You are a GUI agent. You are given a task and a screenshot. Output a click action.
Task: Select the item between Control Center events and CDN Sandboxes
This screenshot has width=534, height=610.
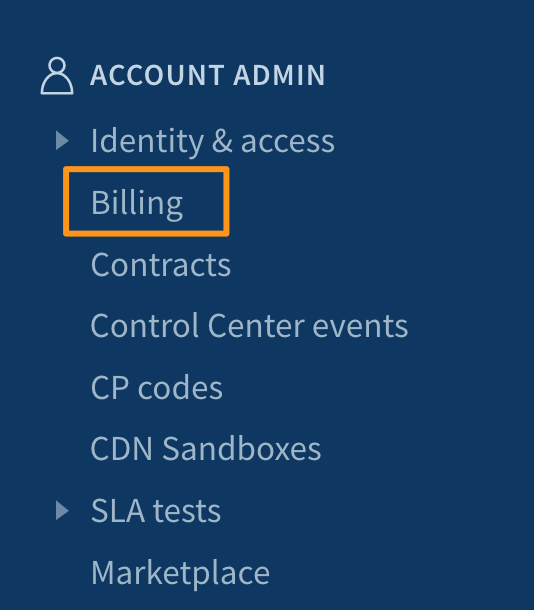tap(157, 387)
